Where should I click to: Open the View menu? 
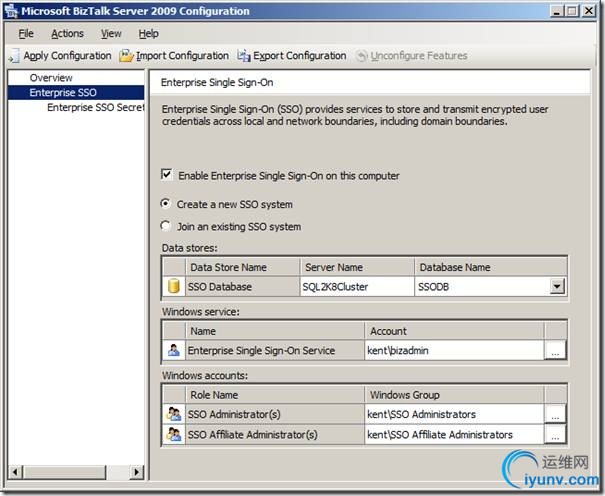[x=111, y=34]
